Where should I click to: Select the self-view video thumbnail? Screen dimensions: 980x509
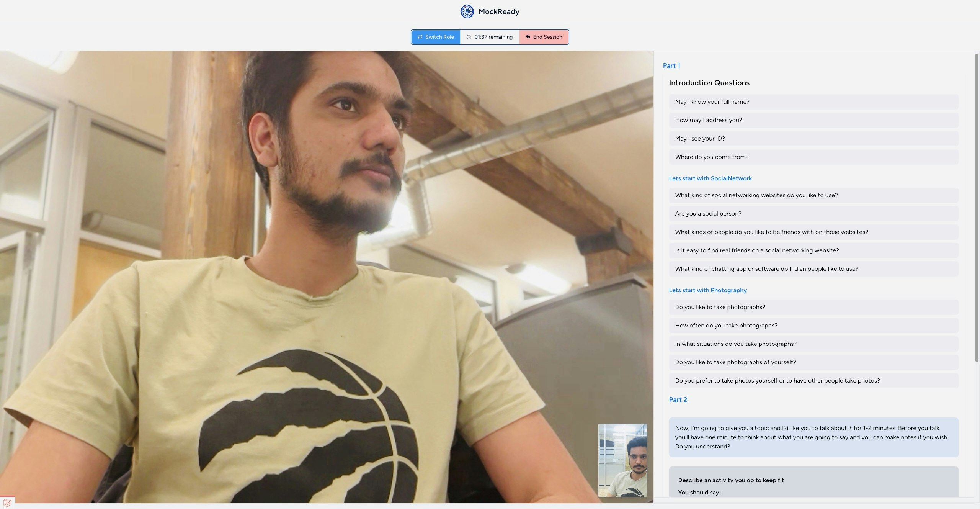[623, 460]
